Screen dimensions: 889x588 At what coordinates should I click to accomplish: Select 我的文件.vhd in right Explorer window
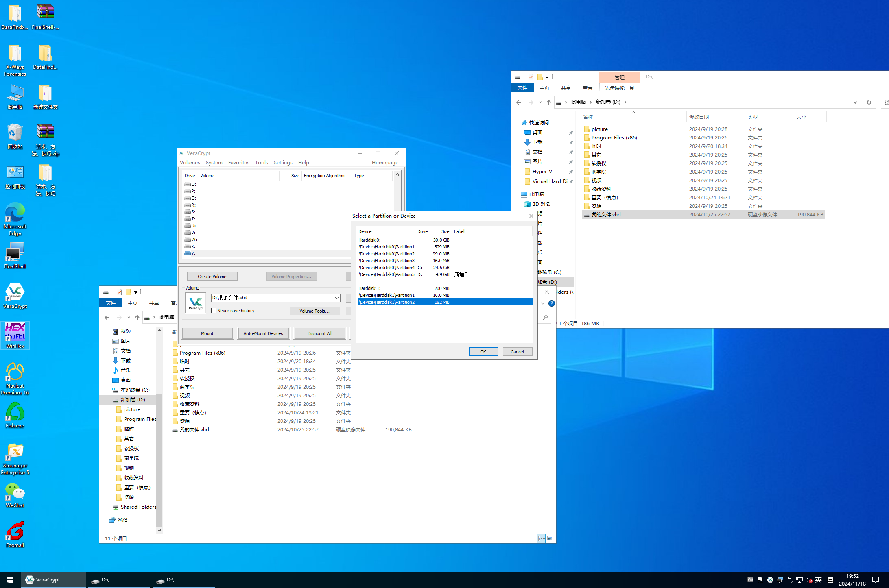[703, 215]
